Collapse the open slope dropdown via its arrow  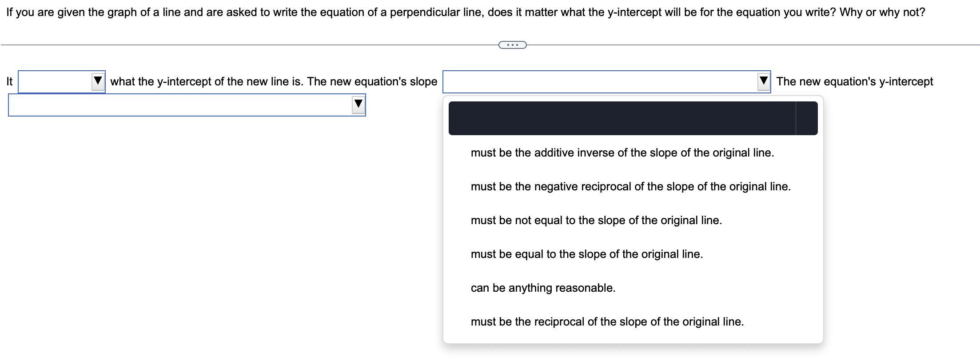click(x=764, y=81)
